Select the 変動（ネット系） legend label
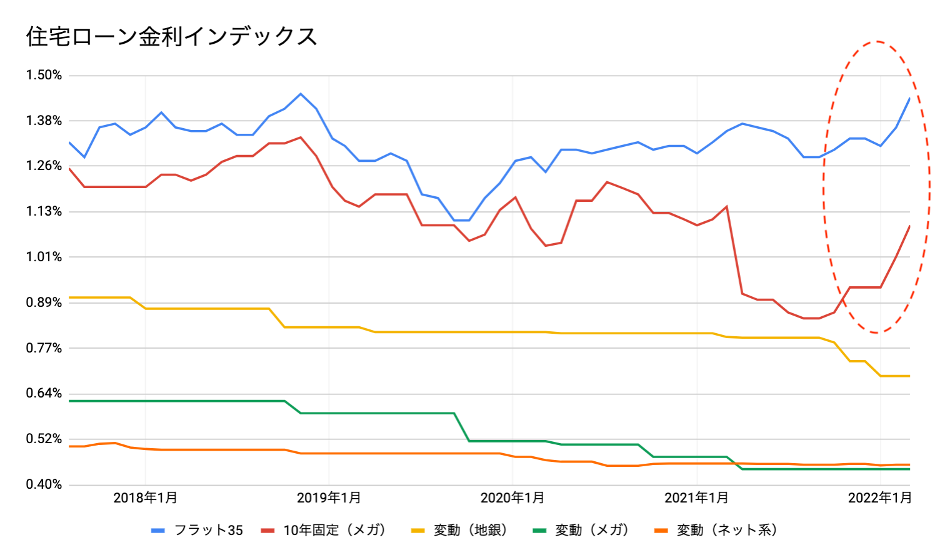 coord(727,531)
